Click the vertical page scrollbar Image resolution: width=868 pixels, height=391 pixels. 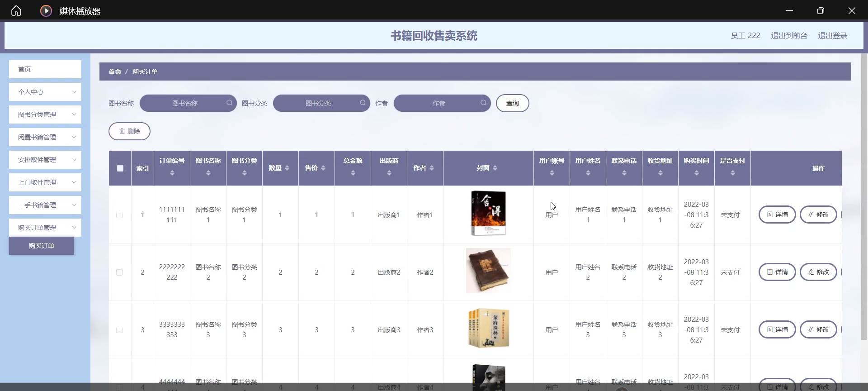pos(864,197)
